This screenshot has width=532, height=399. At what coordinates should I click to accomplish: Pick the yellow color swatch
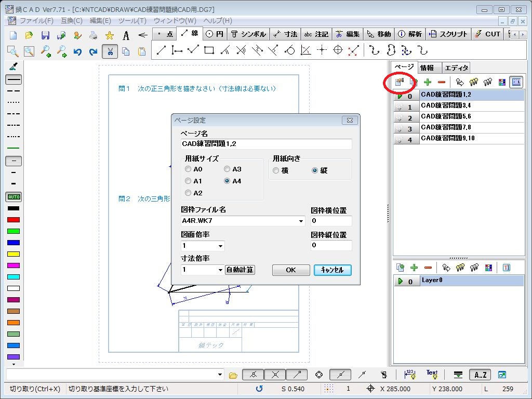pos(14,254)
